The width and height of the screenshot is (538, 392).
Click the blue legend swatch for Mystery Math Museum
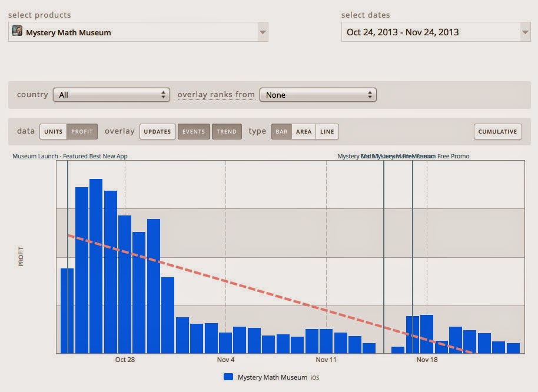pyautogui.click(x=228, y=377)
